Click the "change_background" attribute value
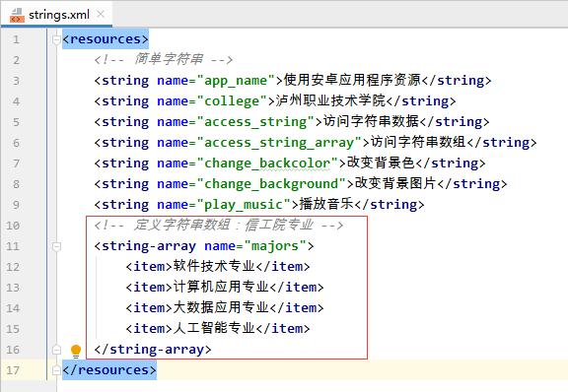The image size is (568, 392). (272, 184)
